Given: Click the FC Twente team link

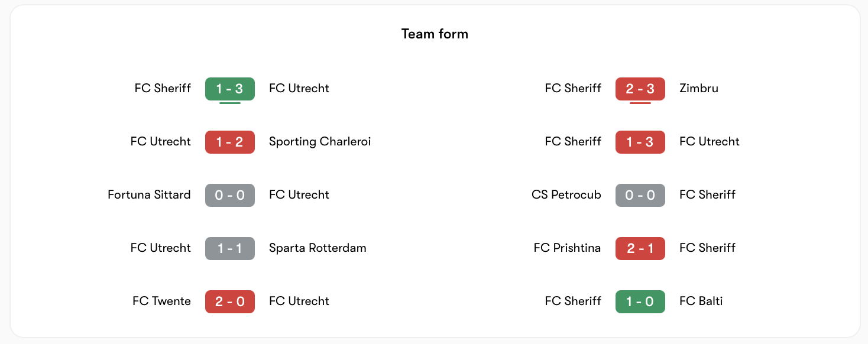Looking at the screenshot, I should (x=161, y=301).
